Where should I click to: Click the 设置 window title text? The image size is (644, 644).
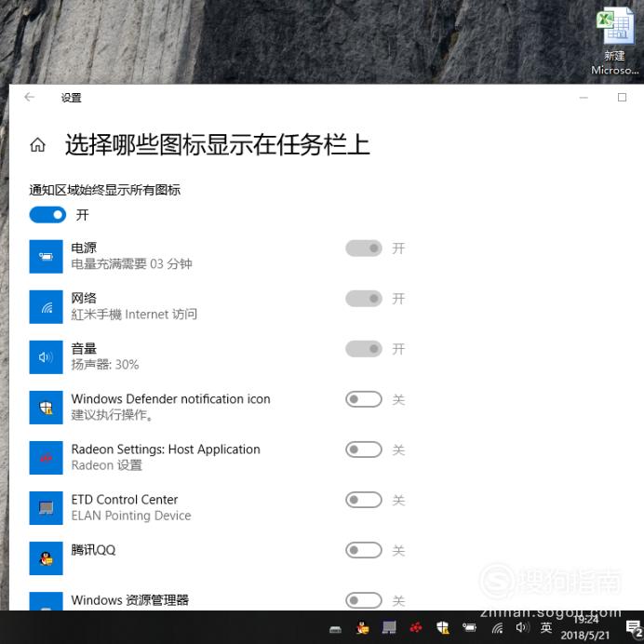coord(71,98)
